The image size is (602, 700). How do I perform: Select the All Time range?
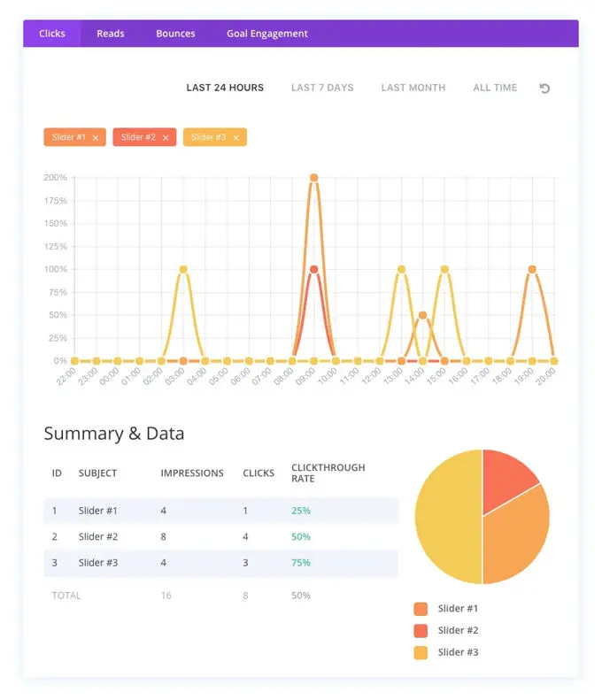[495, 88]
